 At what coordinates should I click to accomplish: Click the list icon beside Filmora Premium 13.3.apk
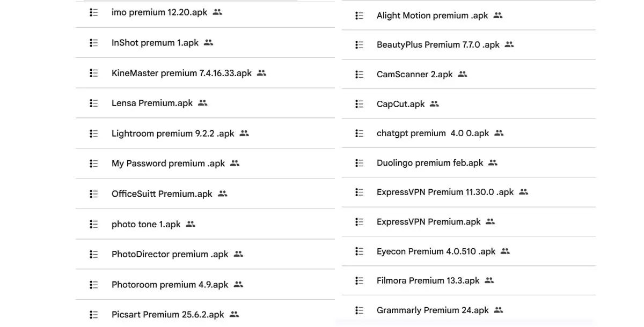pyautogui.click(x=360, y=280)
